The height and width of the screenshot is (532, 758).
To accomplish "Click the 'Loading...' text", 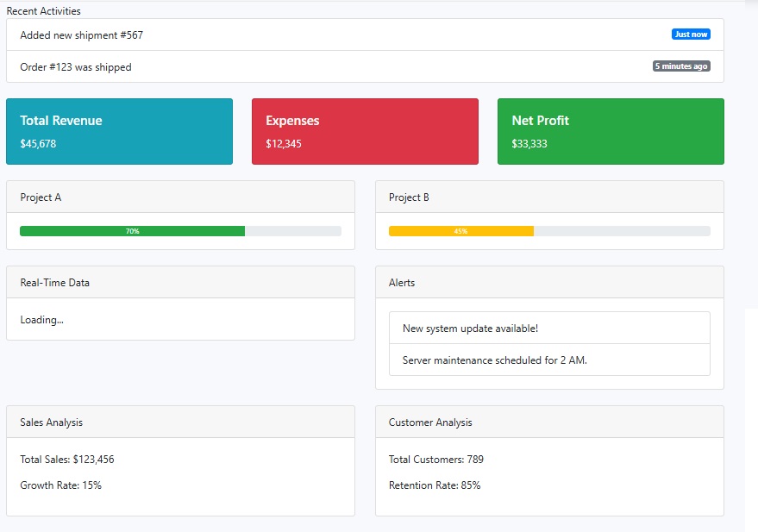I will [42, 320].
